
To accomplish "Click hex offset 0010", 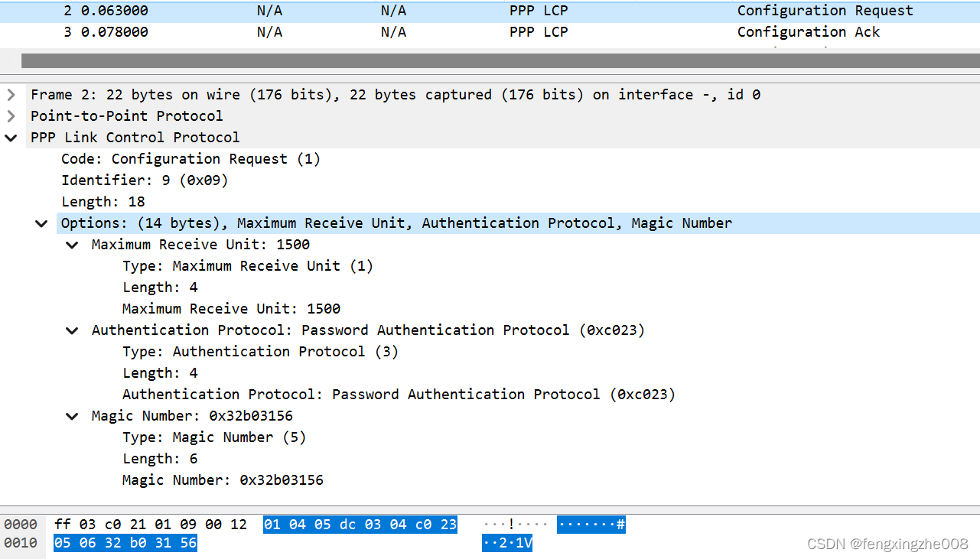I will point(21,544).
